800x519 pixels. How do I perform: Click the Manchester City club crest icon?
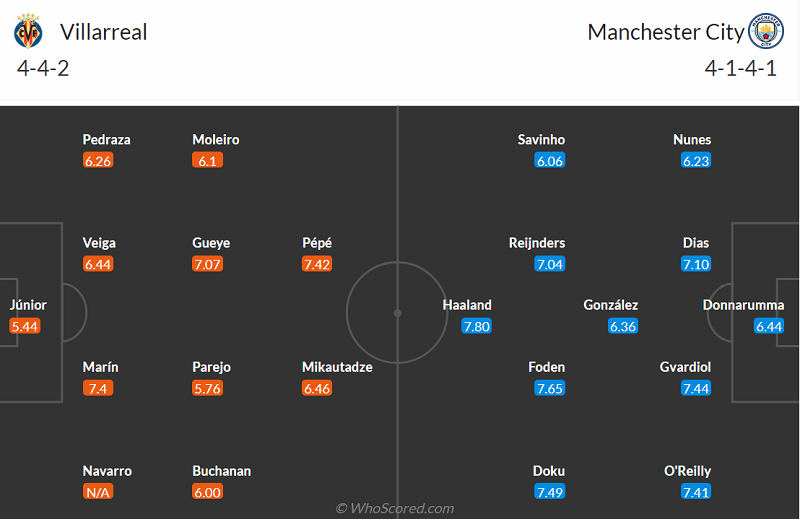[x=767, y=31]
